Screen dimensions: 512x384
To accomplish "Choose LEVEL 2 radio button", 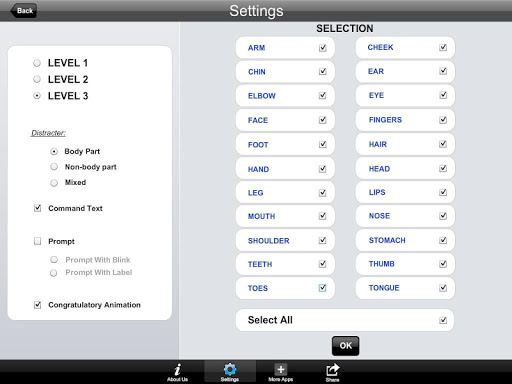I will click(x=37, y=79).
